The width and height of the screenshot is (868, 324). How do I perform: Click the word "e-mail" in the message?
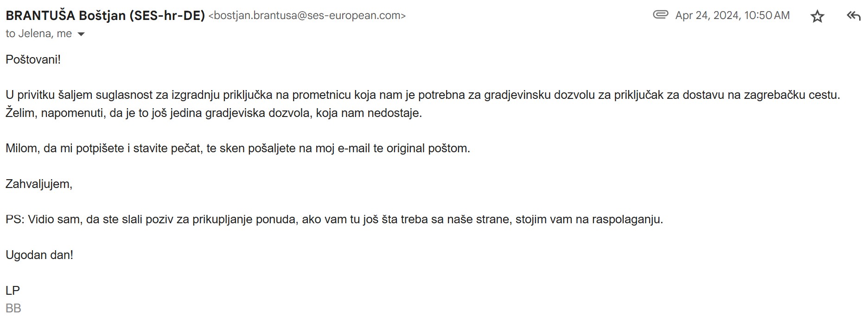coord(354,149)
